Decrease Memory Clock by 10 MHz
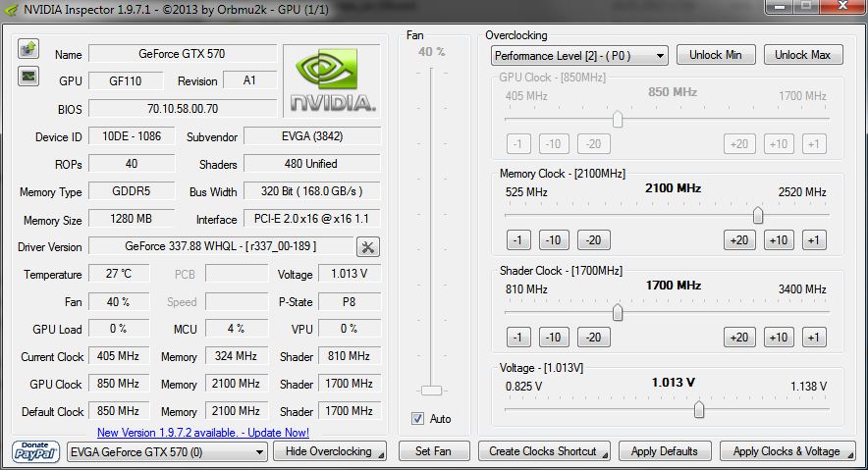 click(x=554, y=240)
